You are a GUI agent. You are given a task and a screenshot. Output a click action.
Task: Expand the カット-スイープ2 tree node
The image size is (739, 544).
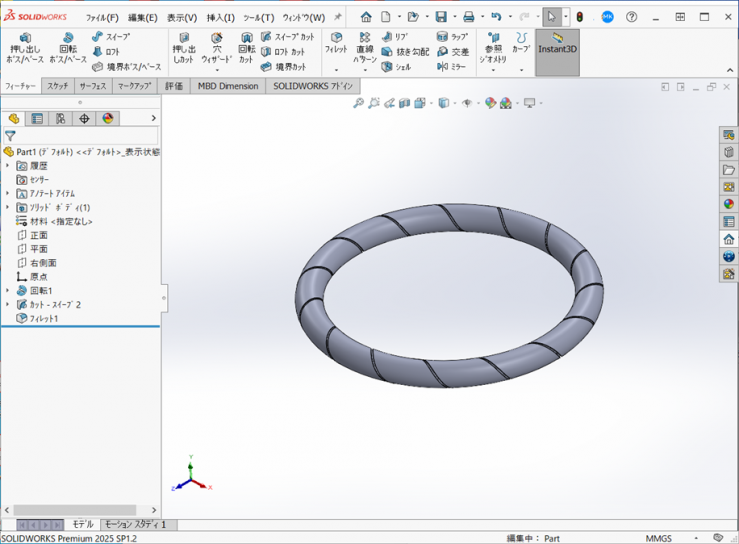tap(8, 305)
